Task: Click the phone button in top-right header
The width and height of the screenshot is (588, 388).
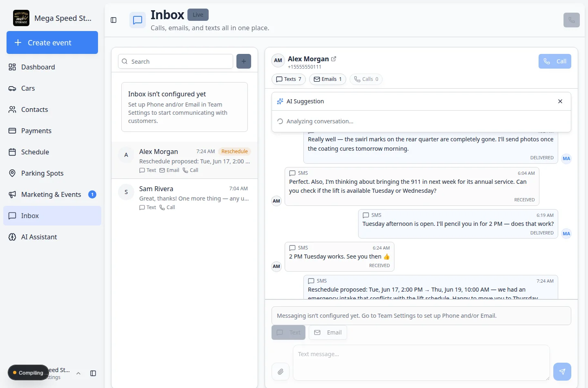Action: (x=571, y=20)
